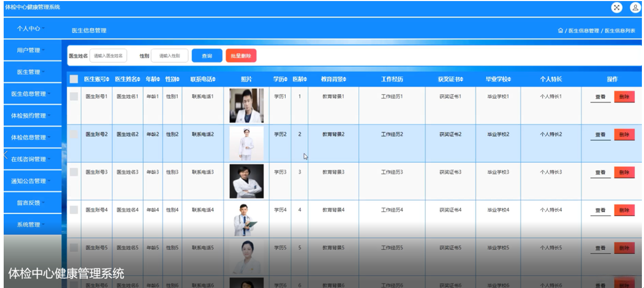Image resolution: width=644 pixels, height=288 pixels.
Task: Go to home via the breadcrumb house icon
Action: tap(560, 30)
